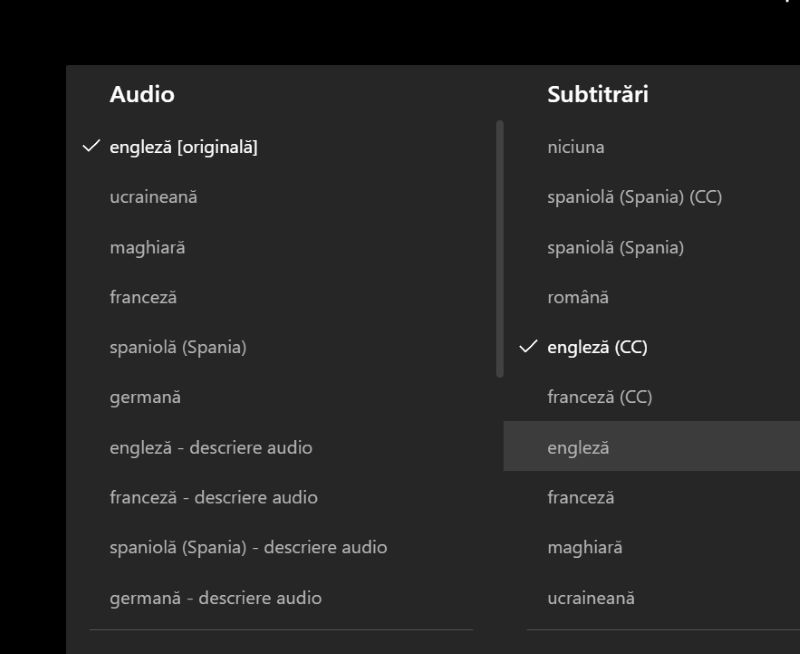Select franceză audio track
The image size is (800, 654).
(x=143, y=297)
